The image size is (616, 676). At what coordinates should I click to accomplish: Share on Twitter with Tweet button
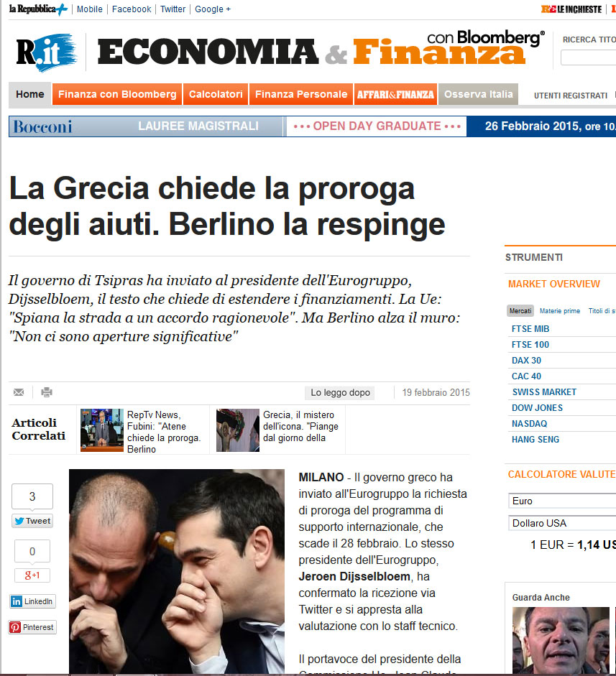(32, 521)
